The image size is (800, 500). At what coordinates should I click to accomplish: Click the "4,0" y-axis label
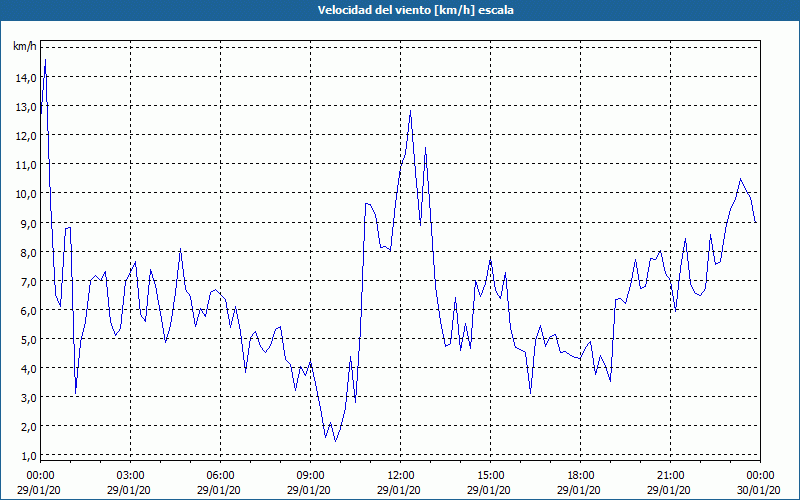[28, 369]
